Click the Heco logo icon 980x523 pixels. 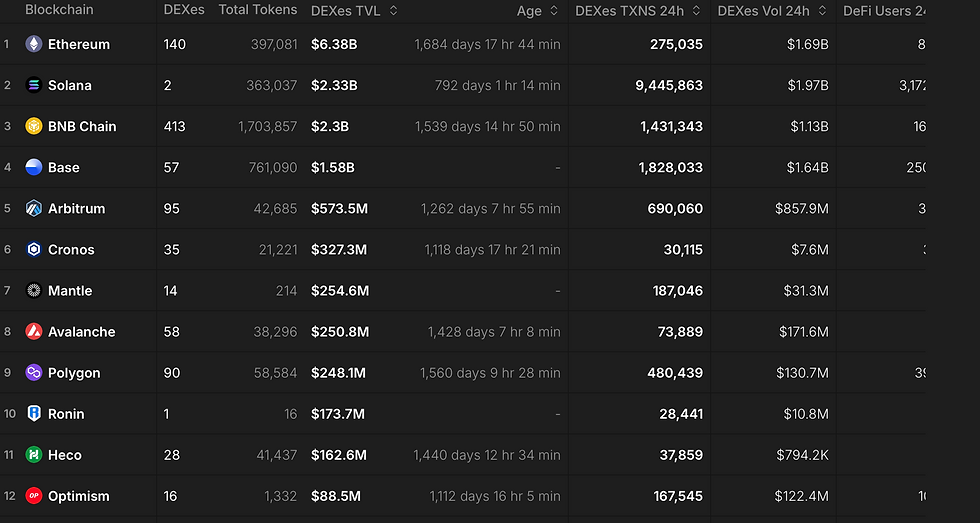pyautogui.click(x=34, y=454)
